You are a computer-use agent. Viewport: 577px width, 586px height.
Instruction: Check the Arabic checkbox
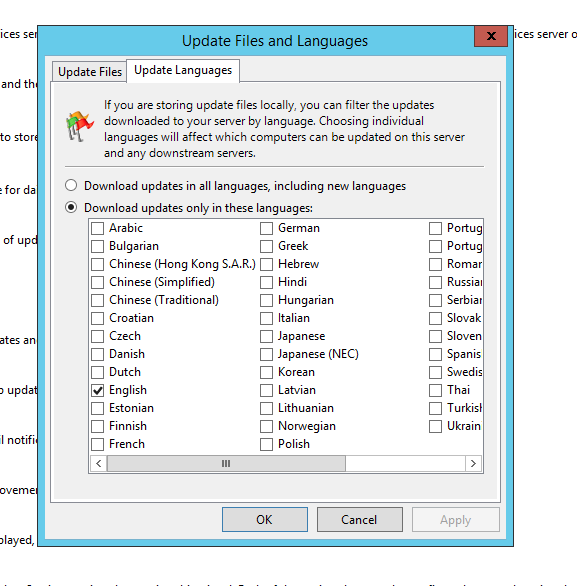click(x=98, y=228)
